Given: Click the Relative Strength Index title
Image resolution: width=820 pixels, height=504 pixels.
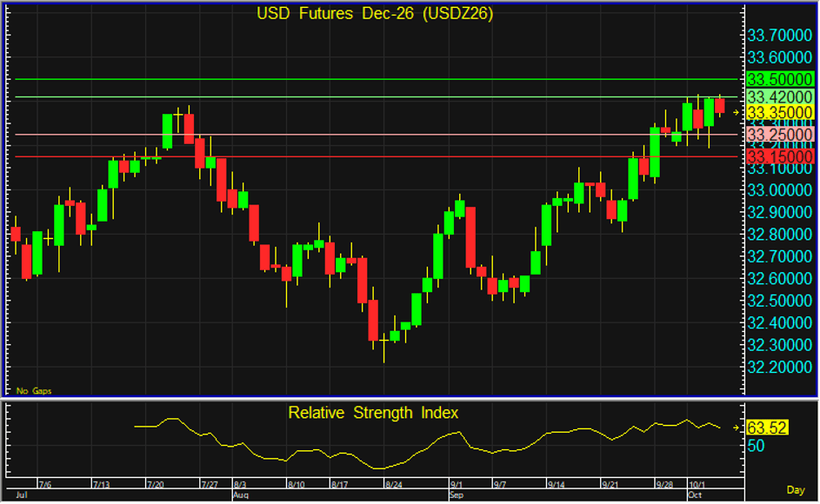Looking at the screenshot, I should pyautogui.click(x=373, y=413).
